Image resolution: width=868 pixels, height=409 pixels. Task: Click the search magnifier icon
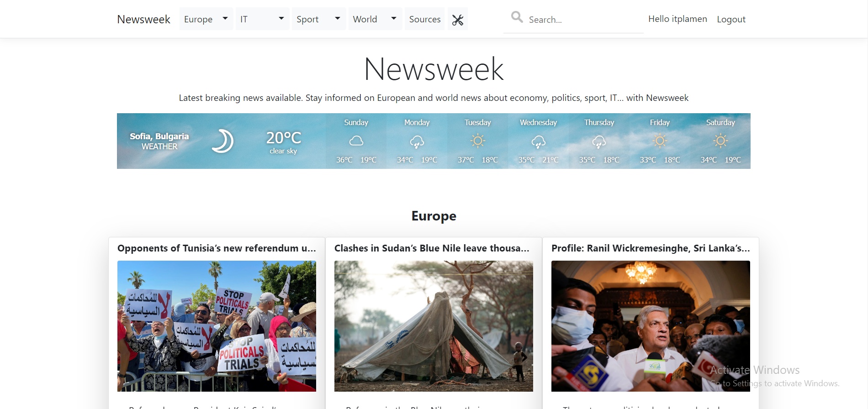tap(517, 17)
